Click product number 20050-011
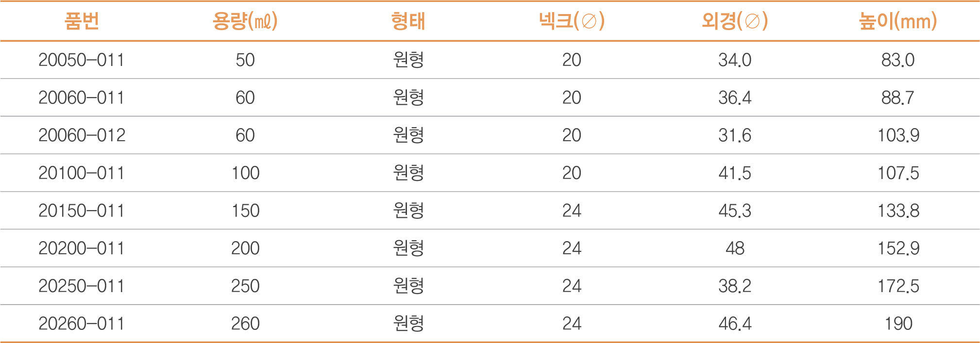The height and width of the screenshot is (343, 980). coord(82,60)
